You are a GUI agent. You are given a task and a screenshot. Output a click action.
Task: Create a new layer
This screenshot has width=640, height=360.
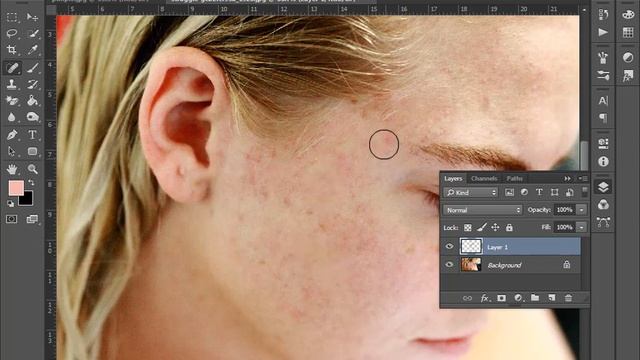click(x=552, y=298)
